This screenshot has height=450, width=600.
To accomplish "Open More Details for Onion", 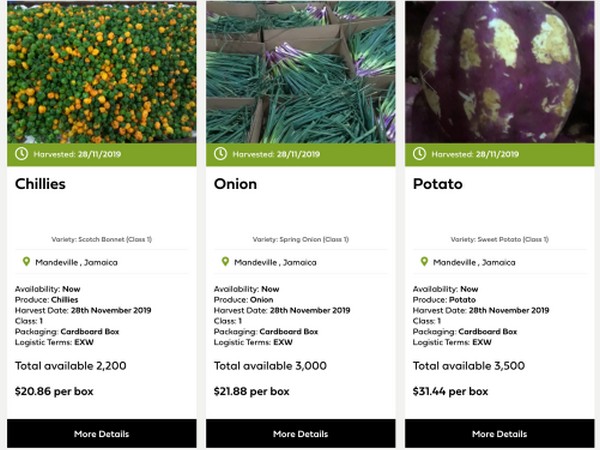I will pos(300,434).
